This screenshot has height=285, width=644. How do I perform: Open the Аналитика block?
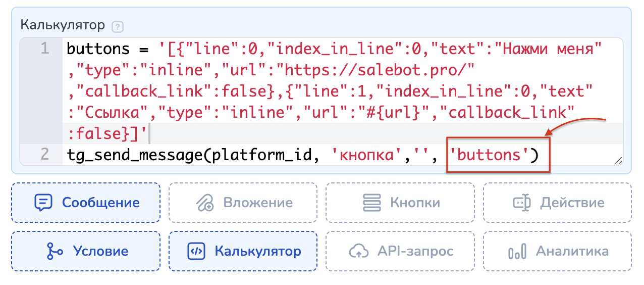(x=557, y=251)
